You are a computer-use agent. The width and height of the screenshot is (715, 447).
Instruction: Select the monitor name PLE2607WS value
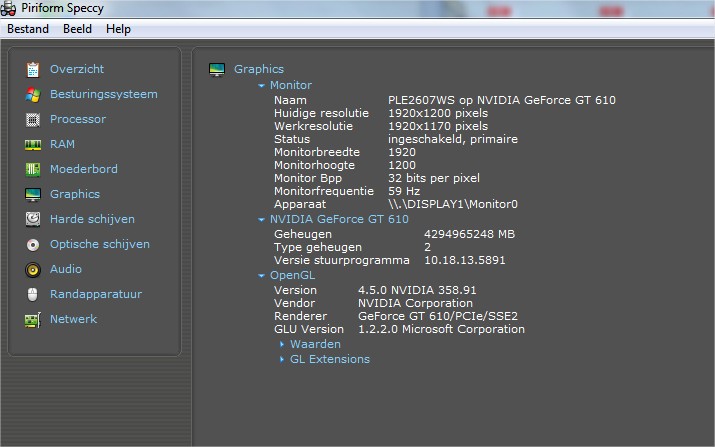[502, 100]
